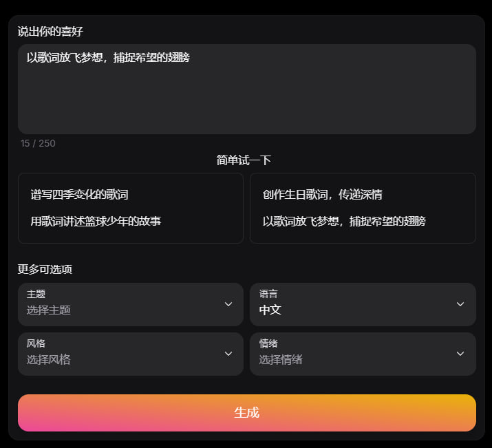Click the chevron icon in 情绪 field

click(460, 354)
